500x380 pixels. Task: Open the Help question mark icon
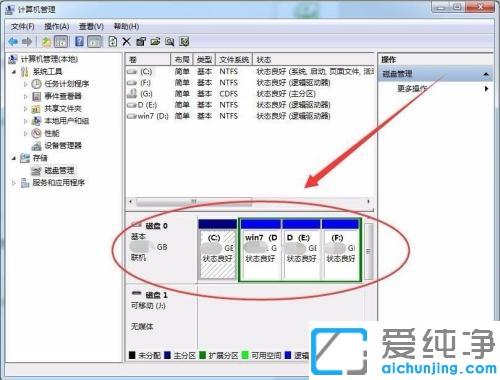(x=79, y=42)
